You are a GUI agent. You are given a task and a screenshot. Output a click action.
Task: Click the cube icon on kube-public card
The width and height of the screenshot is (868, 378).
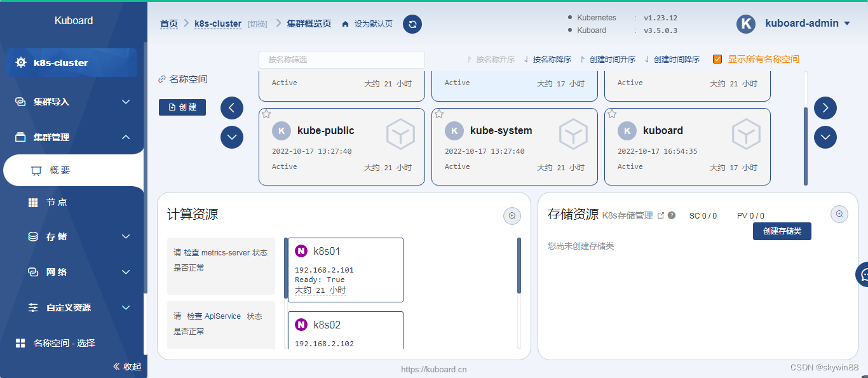coord(400,134)
